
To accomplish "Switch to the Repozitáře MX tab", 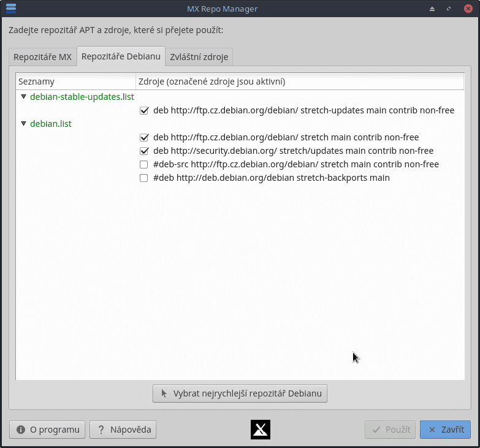I will (x=42, y=57).
